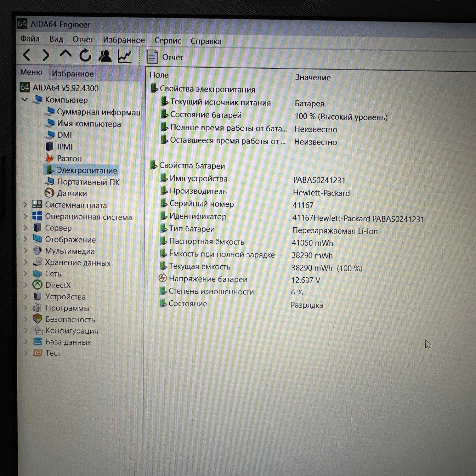The width and height of the screenshot is (476, 476).
Task: Click the DirectX Xbox-logo icon
Action: tap(37, 285)
